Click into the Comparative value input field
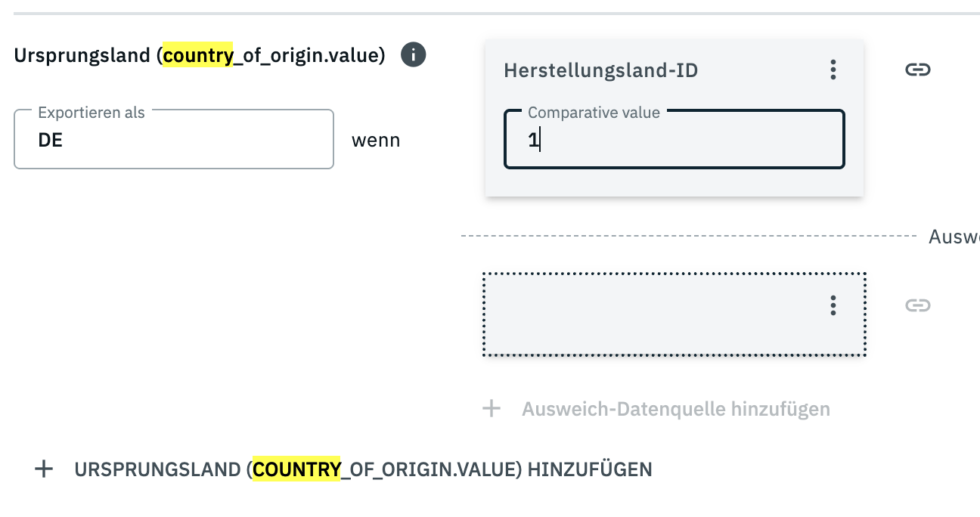 [x=674, y=141]
